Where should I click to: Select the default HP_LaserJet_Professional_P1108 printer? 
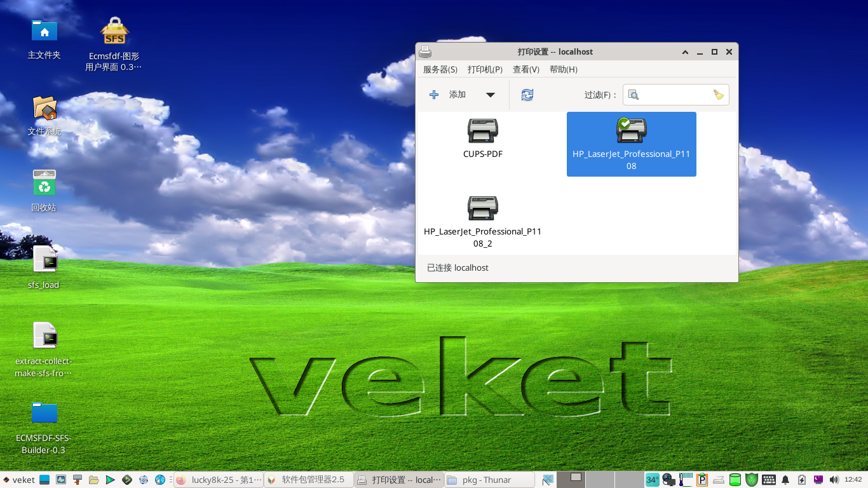coord(632,144)
